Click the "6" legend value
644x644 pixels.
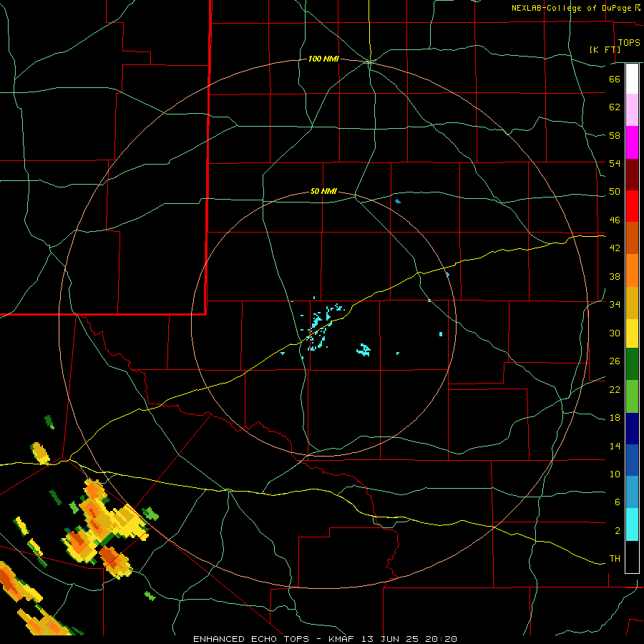pyautogui.click(x=617, y=502)
